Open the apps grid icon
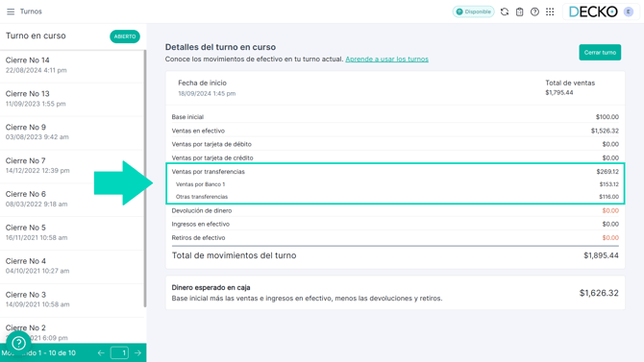The height and width of the screenshot is (362, 644). pos(550,12)
